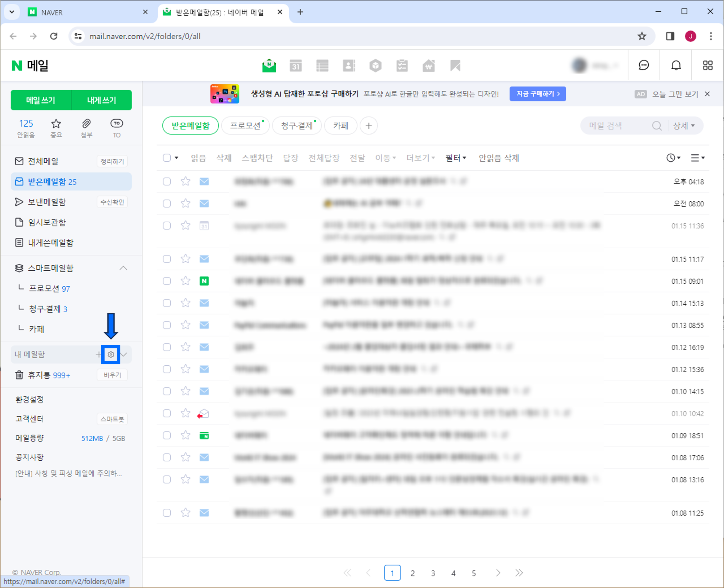
Task: Switch to the 프로모션 tab
Action: pos(245,126)
